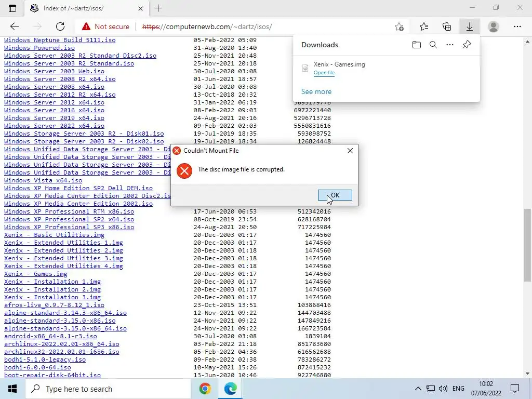The image size is (532, 399).
Task: Download android-x86_64-8.1-r3.iso
Action: coord(50,337)
